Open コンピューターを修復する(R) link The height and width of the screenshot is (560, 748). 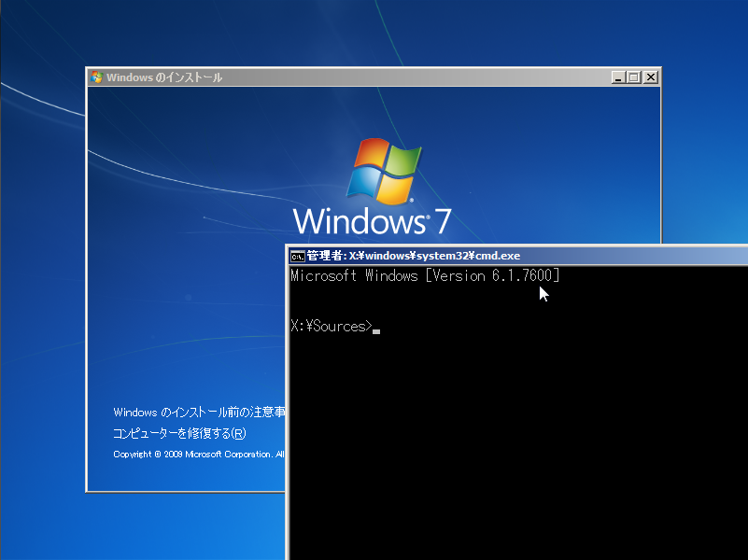179,433
